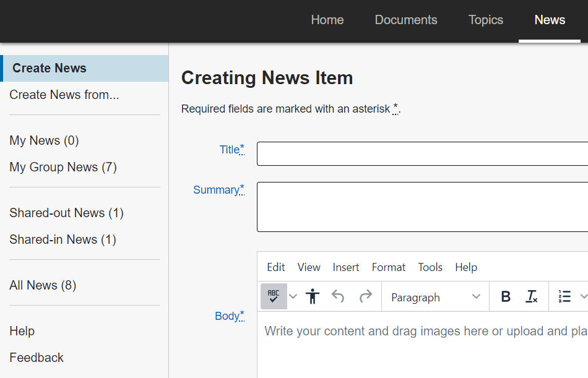Image resolution: width=588 pixels, height=378 pixels.
Task: Insert a numbered list
Action: [564, 296]
